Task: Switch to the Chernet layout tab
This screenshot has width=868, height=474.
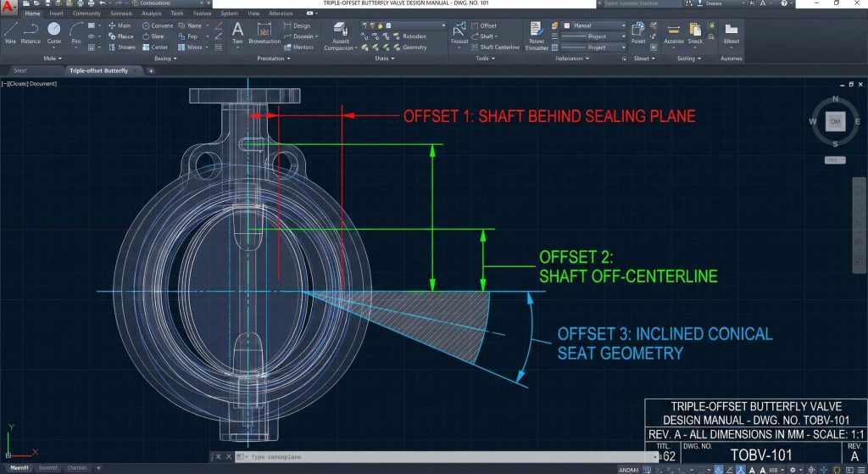Action: (77, 468)
